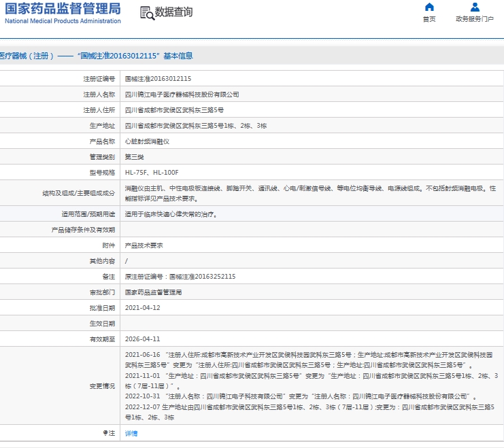Click the approval date 2021-04-12
Screen dimensions: 504x448
142,308
